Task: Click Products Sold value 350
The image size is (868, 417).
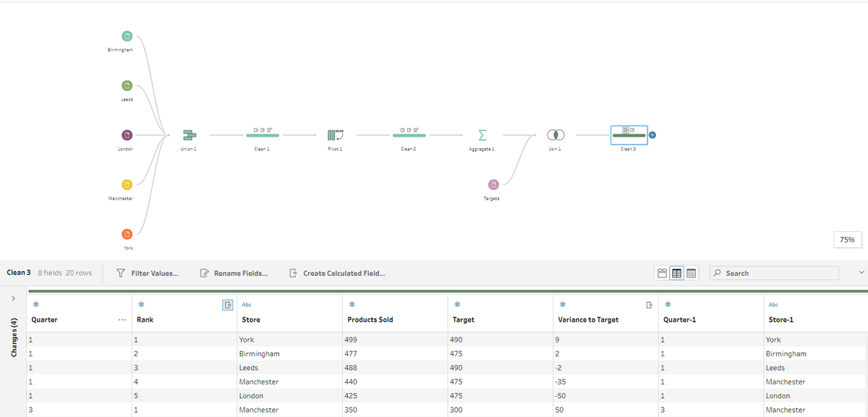Action: tap(394, 410)
